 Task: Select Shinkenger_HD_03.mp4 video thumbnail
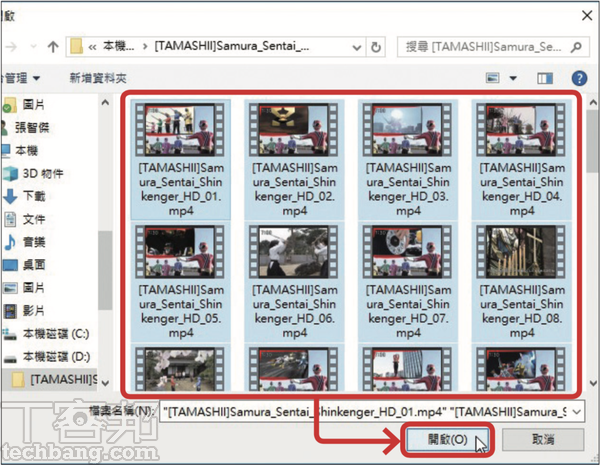pos(408,129)
